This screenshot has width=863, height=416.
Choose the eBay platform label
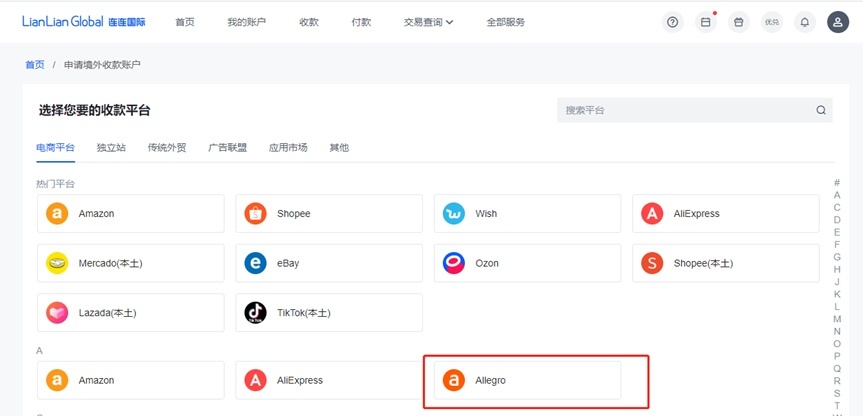[x=288, y=263]
